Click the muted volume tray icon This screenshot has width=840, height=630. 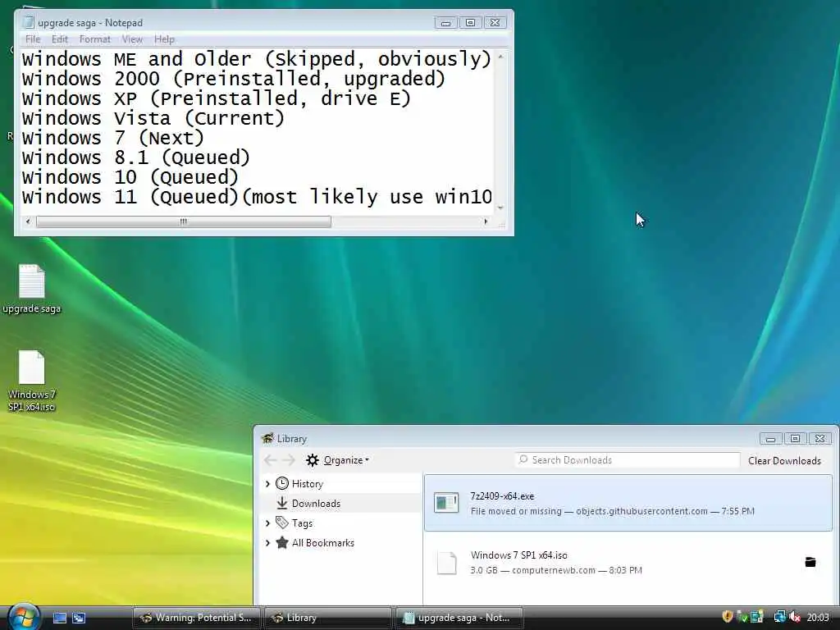pyautogui.click(x=795, y=617)
